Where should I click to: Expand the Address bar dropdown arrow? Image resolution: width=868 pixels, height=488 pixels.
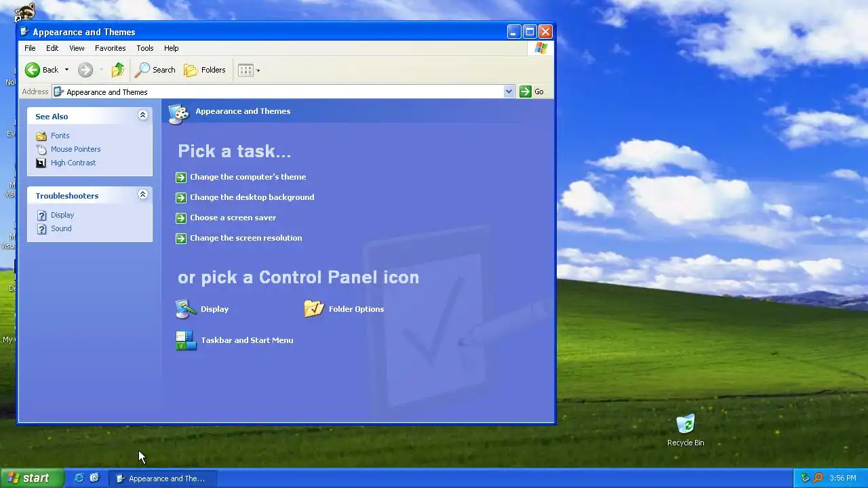509,91
